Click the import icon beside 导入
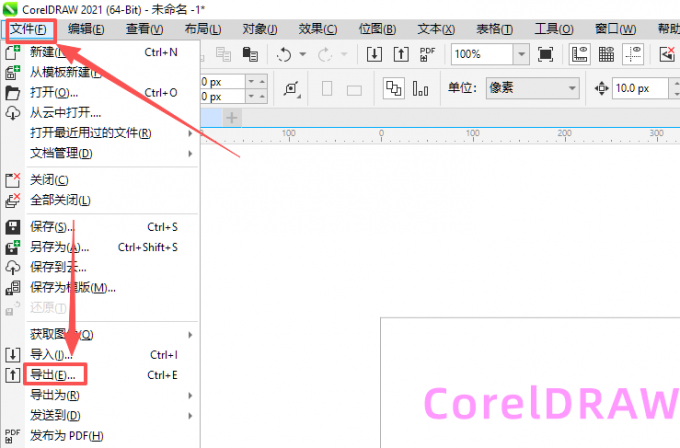The width and height of the screenshot is (680, 448). (x=13, y=355)
